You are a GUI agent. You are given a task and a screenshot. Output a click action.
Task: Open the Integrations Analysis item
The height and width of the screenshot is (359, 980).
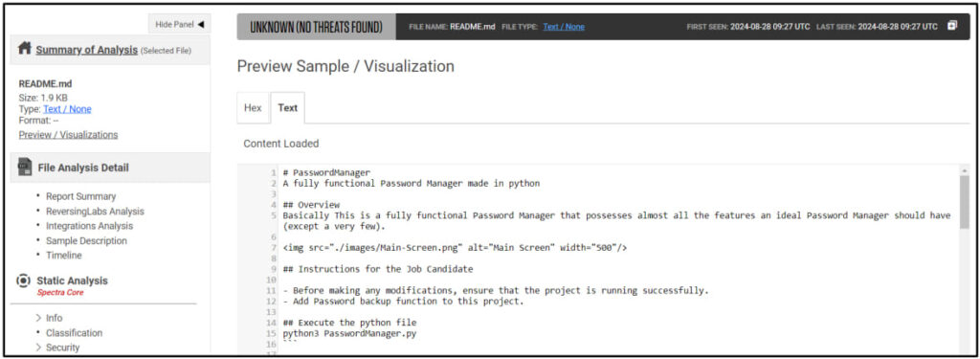(89, 226)
